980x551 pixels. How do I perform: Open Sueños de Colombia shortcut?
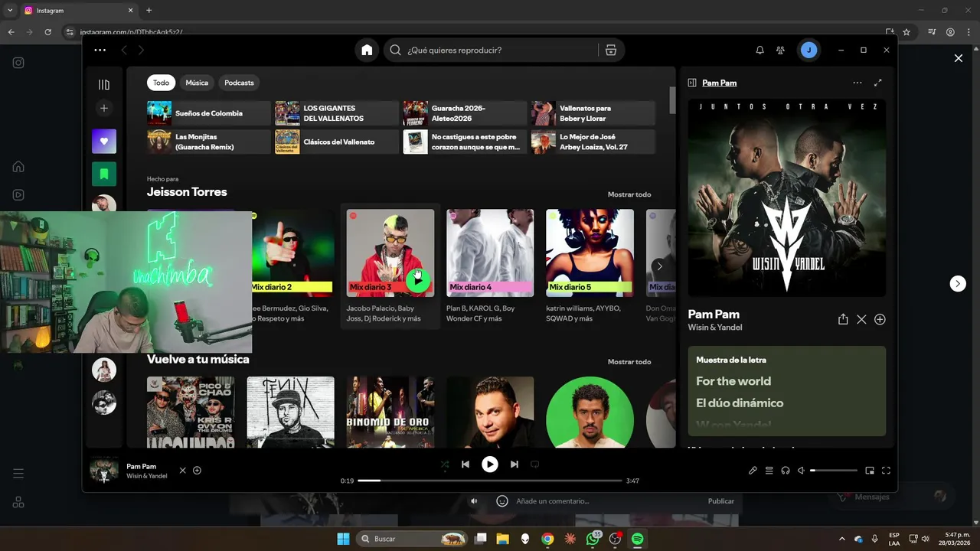click(209, 113)
